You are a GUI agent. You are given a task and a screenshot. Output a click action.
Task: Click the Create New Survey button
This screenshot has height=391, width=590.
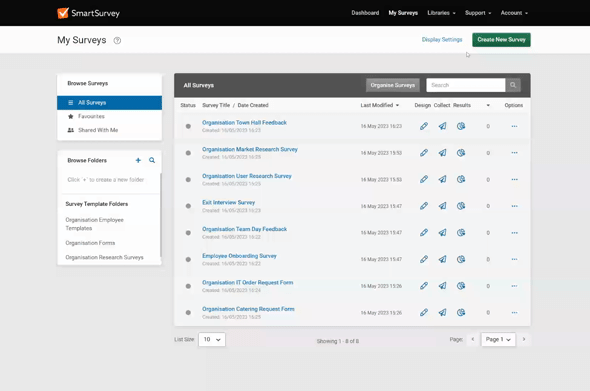pos(502,40)
